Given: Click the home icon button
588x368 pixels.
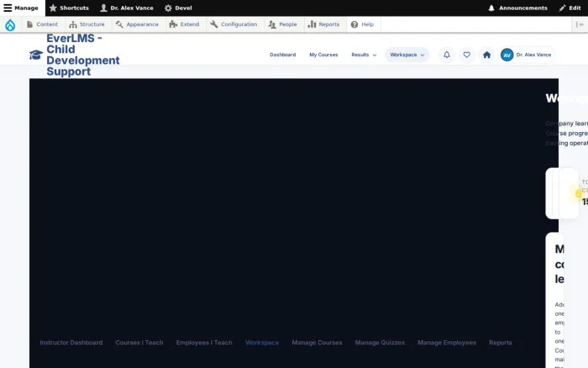Looking at the screenshot, I should [x=486, y=55].
